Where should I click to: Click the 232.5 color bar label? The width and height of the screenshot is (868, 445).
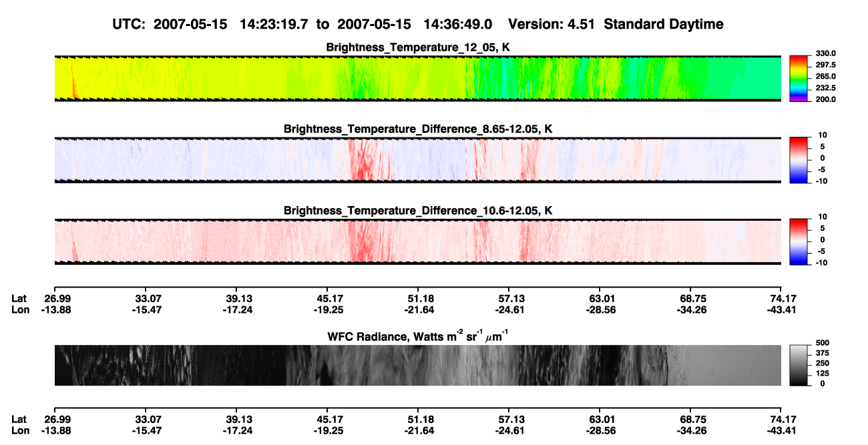coord(826,88)
